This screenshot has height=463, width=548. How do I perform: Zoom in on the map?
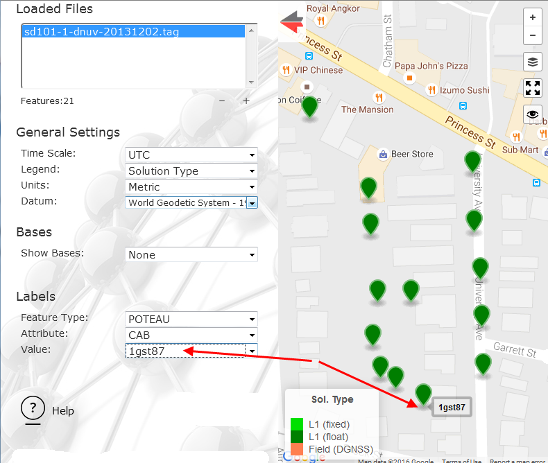pos(532,17)
